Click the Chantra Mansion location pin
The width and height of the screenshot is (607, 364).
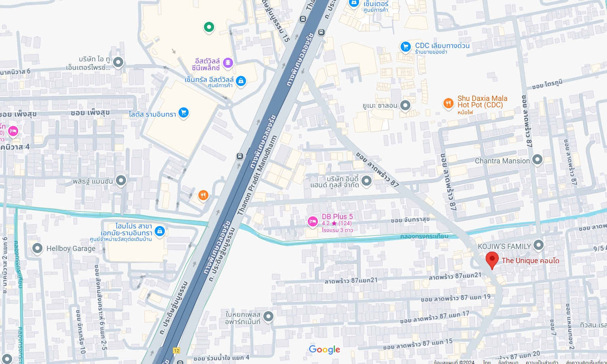pos(537,160)
